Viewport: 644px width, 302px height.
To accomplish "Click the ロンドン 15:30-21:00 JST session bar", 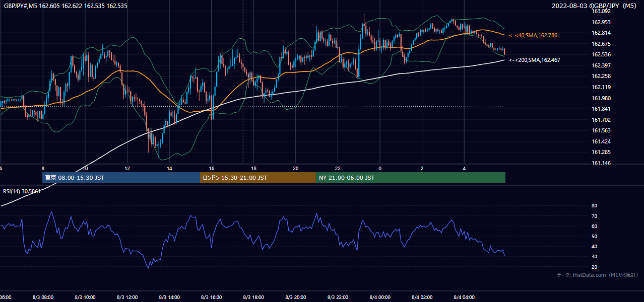I will point(258,178).
